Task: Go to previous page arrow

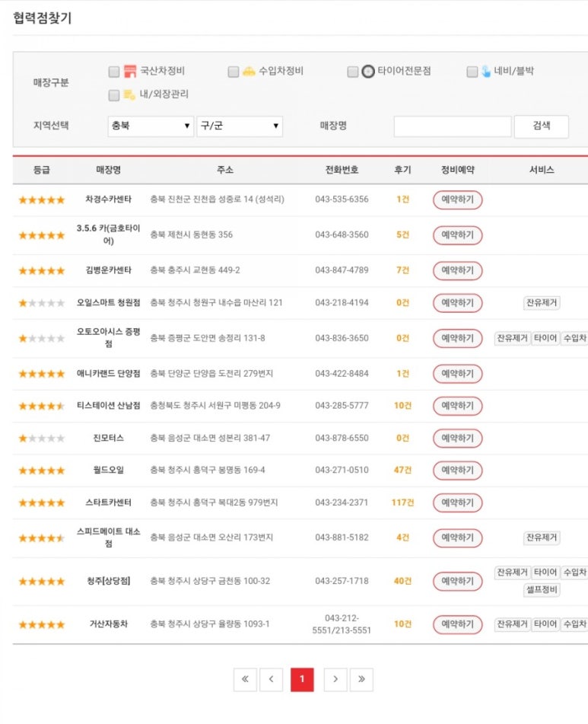Action: coord(271,679)
